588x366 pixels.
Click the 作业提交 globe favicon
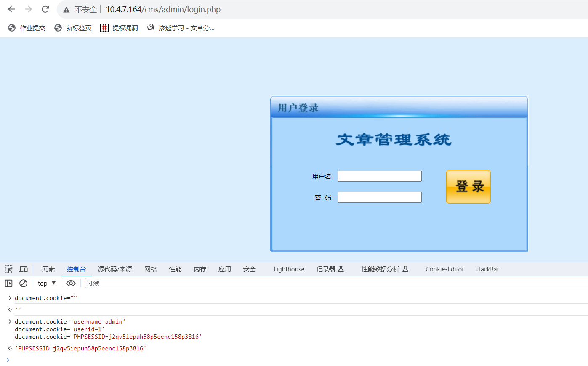click(12, 28)
